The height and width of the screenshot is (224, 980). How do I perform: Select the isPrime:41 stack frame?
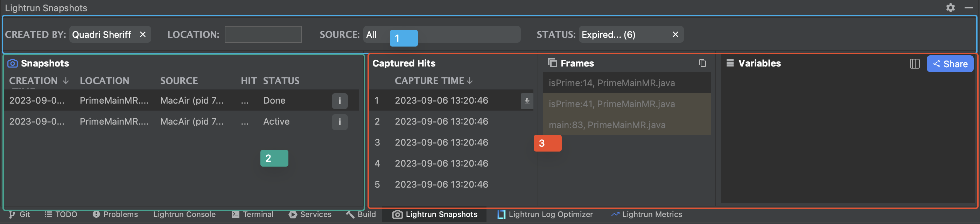pos(611,104)
